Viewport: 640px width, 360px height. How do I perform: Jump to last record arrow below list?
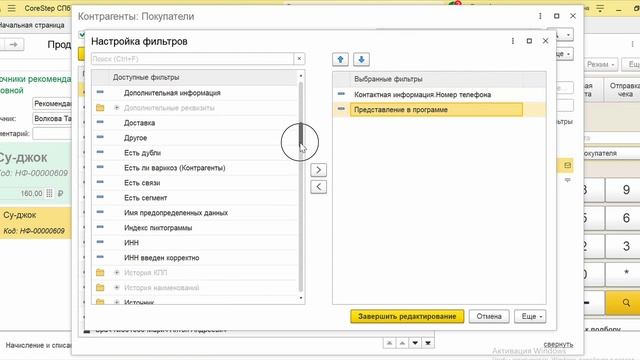428,343
